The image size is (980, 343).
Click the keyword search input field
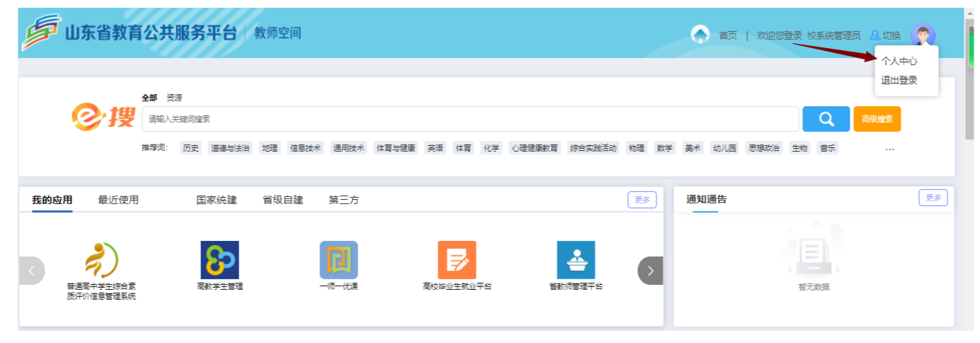(469, 119)
